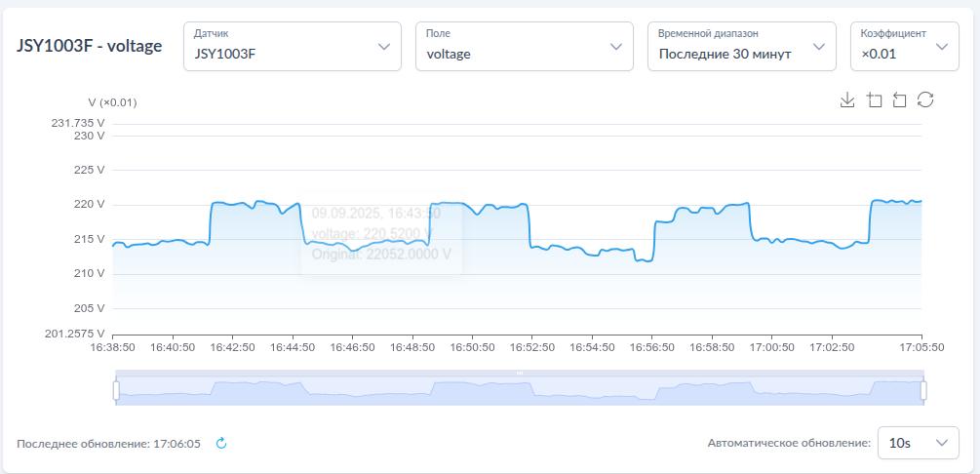Screen dimensions: 980x474
Task: Click the top center grip of zoom slider
Action: tap(520, 373)
